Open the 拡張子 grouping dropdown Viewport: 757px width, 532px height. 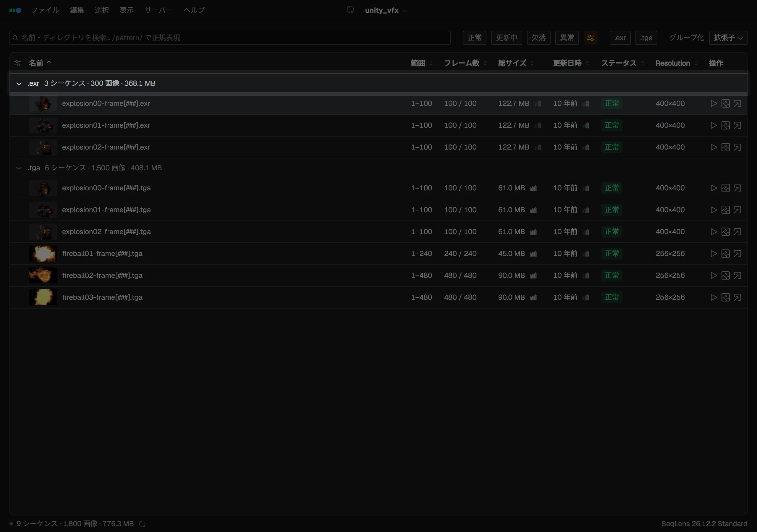(728, 38)
